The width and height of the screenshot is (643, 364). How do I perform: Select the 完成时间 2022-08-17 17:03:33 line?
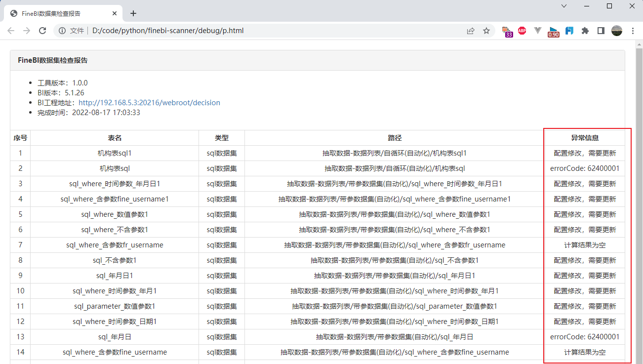click(88, 113)
